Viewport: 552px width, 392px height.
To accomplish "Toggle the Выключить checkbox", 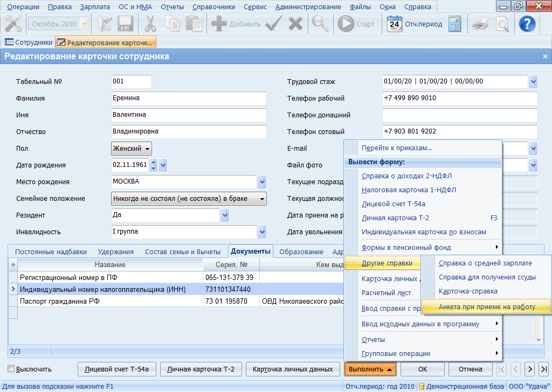I will (11, 369).
